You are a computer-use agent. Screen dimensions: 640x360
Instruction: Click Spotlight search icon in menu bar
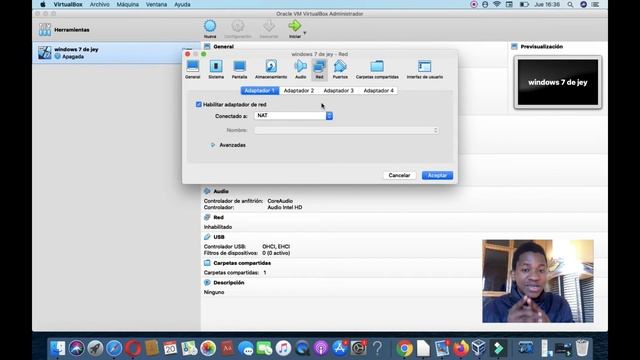[x=570, y=4]
